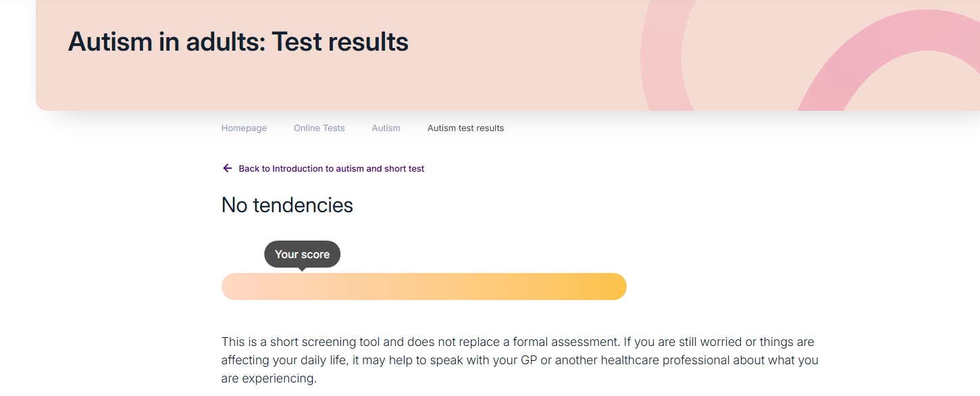Click the dark orange right end of score bar
Screen dimensions: 980x396
pos(611,287)
